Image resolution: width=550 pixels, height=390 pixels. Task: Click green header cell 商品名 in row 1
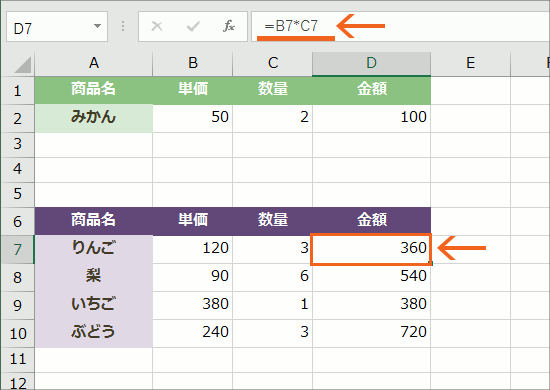[94, 90]
